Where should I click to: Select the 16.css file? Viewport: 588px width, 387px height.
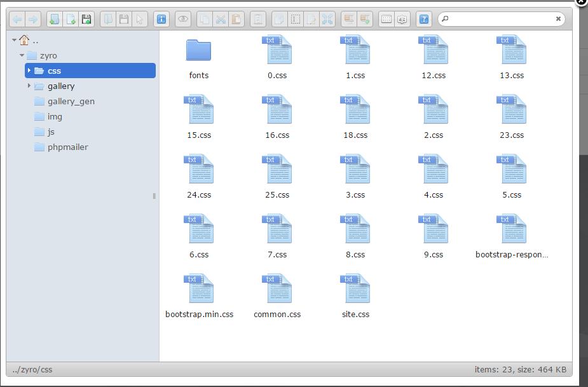pyautogui.click(x=277, y=117)
